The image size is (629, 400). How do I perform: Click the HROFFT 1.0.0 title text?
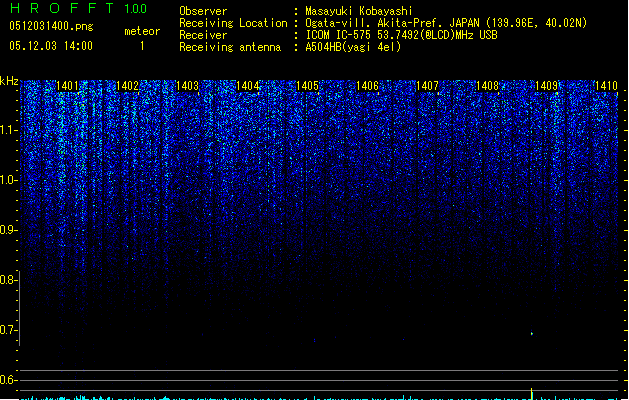pos(78,8)
